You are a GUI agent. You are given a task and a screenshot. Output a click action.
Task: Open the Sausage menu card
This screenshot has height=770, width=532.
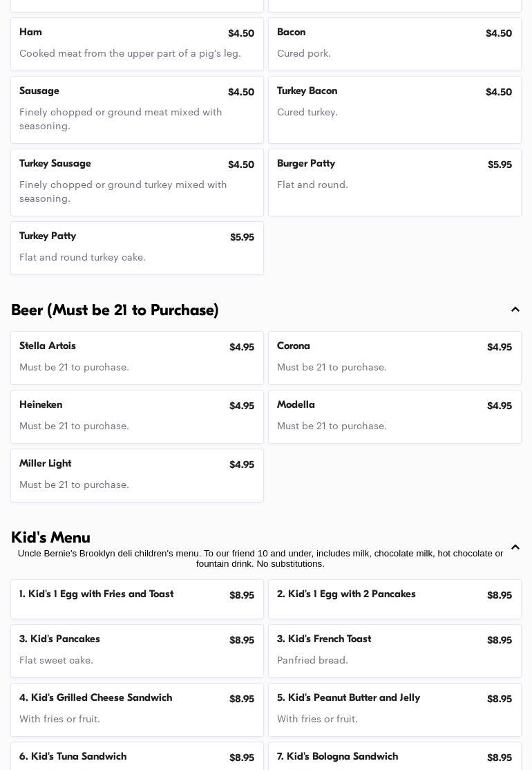137,109
